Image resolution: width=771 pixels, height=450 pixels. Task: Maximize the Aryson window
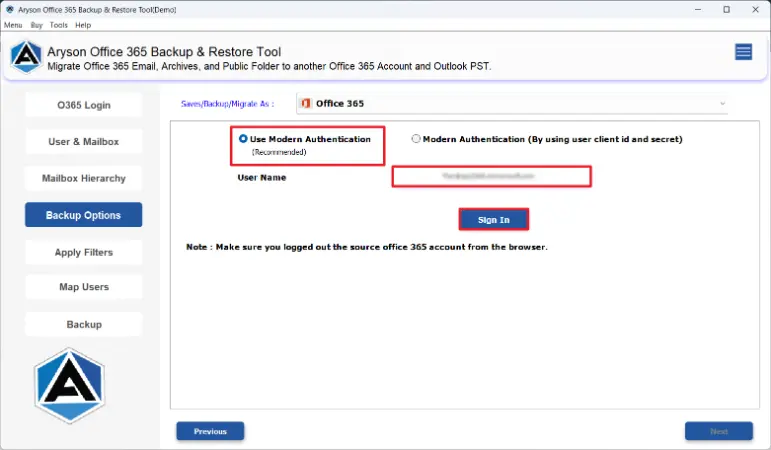726,9
